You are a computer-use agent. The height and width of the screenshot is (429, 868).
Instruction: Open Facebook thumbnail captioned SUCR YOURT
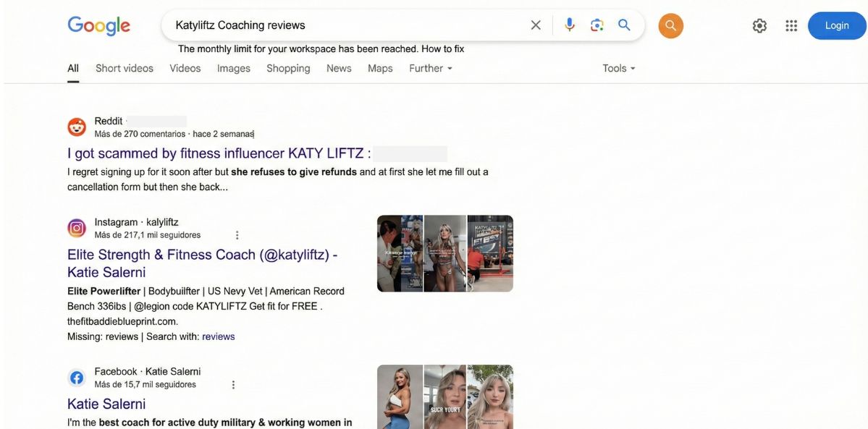tap(445, 397)
